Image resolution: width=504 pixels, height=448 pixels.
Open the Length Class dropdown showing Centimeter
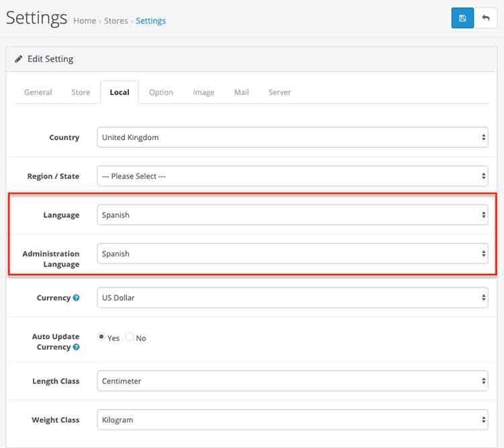[x=292, y=381]
